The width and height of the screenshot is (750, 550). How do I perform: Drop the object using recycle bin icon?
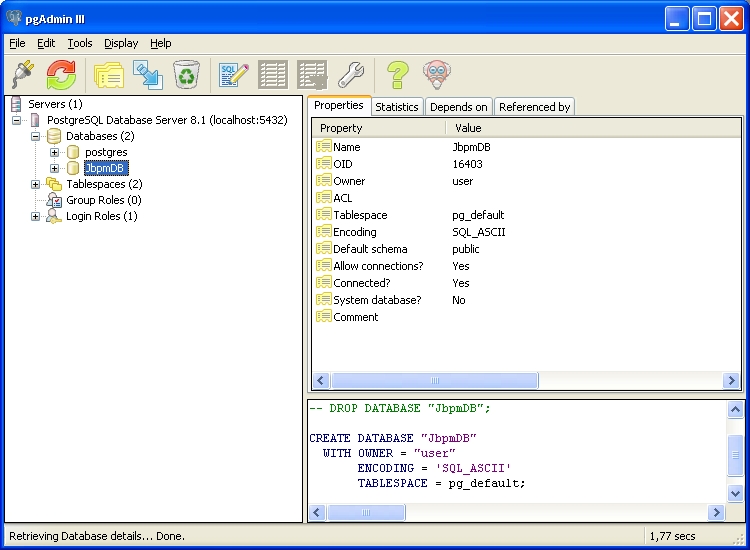pos(187,74)
